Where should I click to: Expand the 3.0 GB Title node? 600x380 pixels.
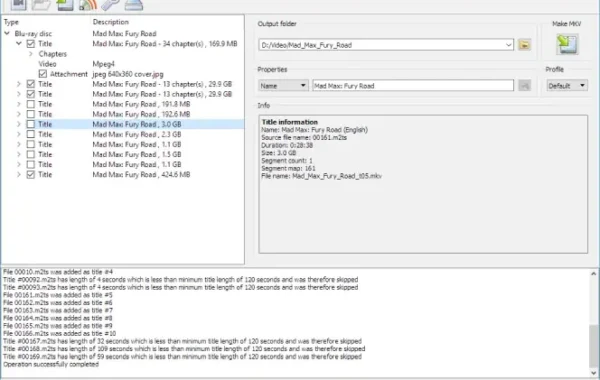click(18, 124)
